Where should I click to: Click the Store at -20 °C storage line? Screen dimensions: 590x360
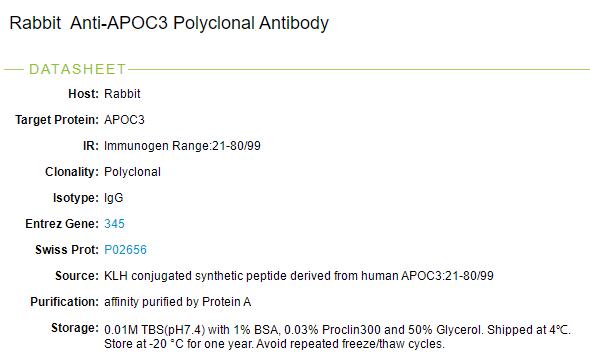point(274,344)
